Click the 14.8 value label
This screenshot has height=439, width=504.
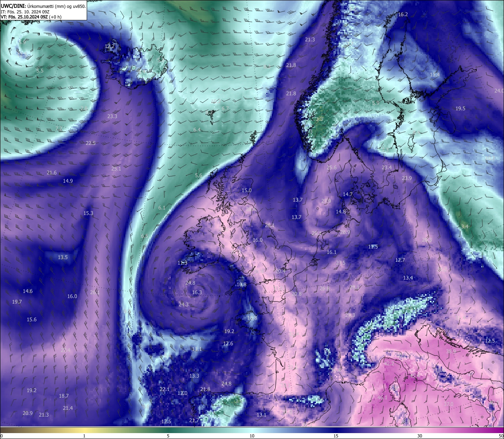click(341, 211)
